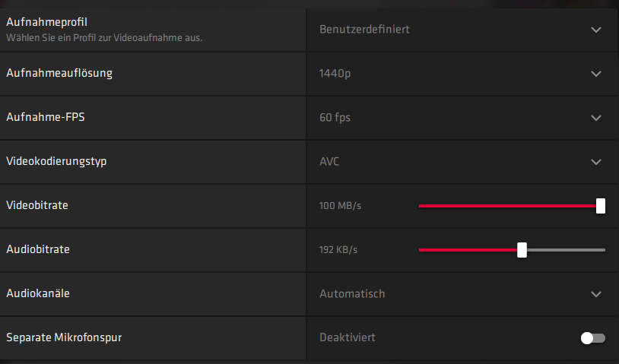Enable the Separate Mikrofonspur toggle

(x=593, y=338)
